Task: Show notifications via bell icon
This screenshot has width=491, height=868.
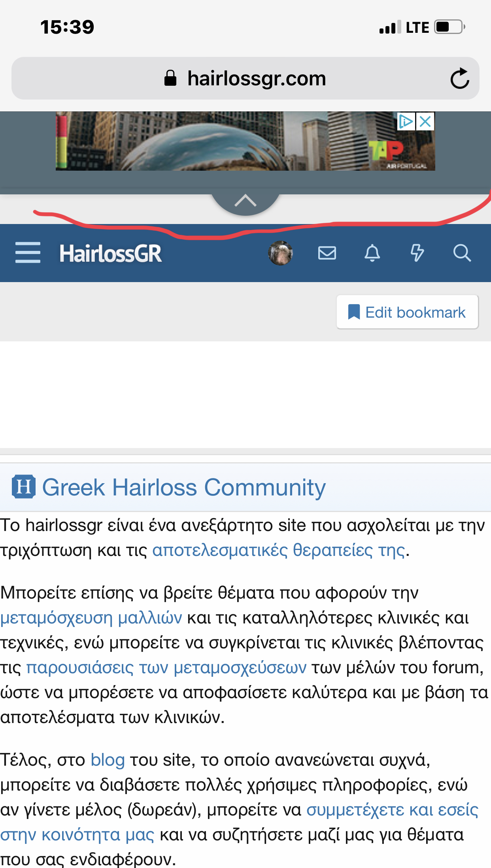Action: click(x=372, y=253)
